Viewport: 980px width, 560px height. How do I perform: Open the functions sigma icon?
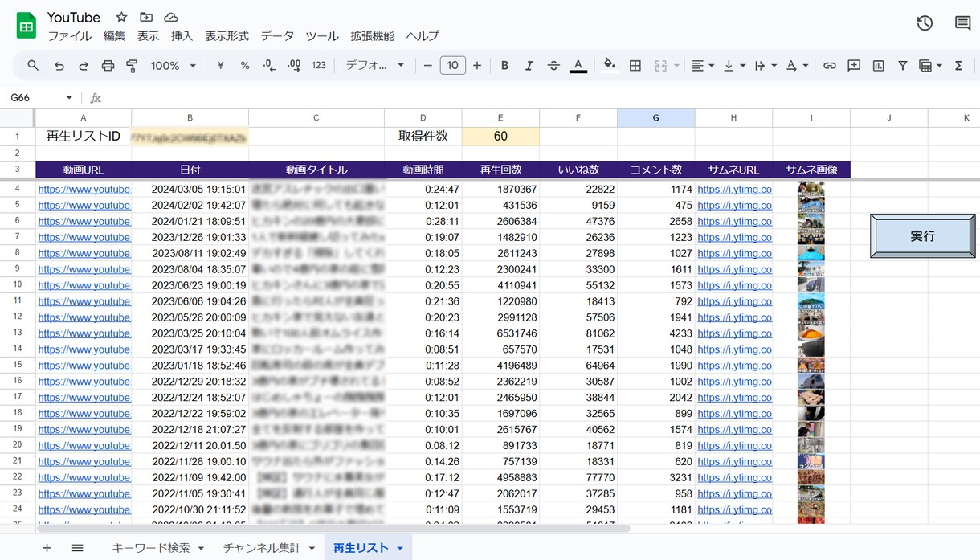[x=958, y=66]
